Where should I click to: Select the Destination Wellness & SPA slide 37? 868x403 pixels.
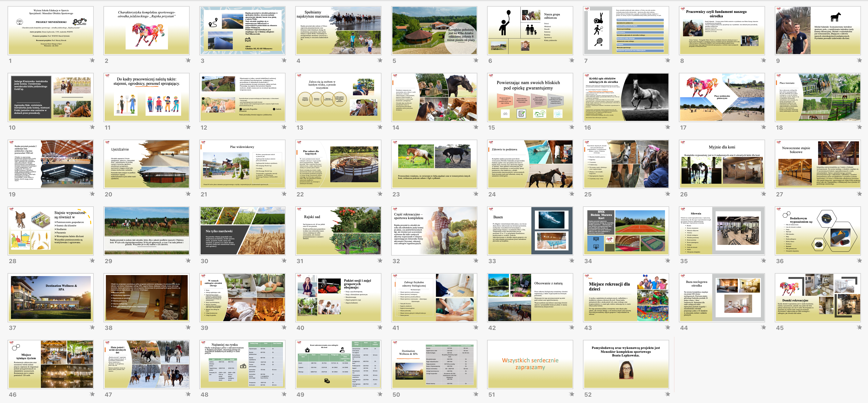click(x=51, y=297)
